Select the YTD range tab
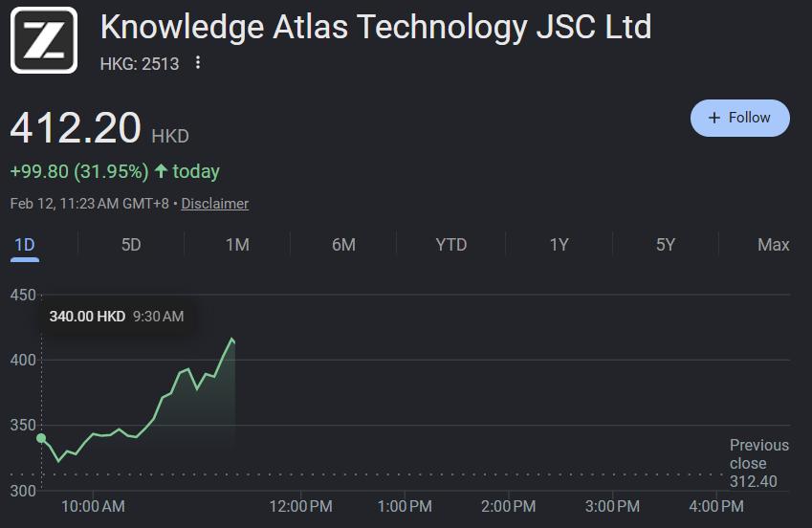The image size is (812, 528). tap(450, 245)
